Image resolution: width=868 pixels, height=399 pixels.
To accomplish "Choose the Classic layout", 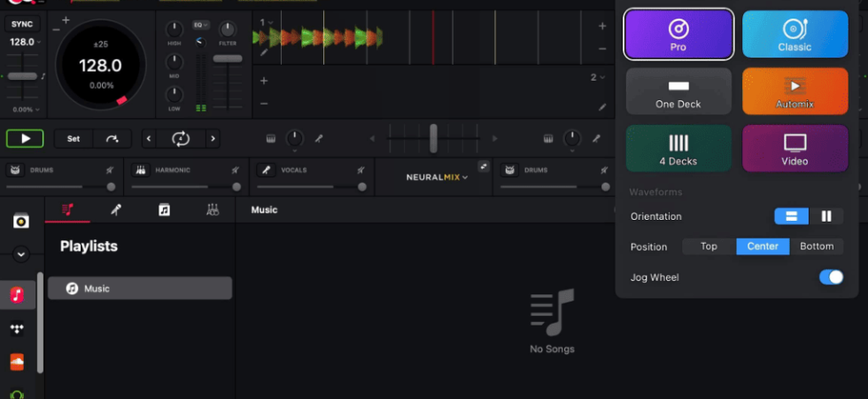I will (x=795, y=34).
